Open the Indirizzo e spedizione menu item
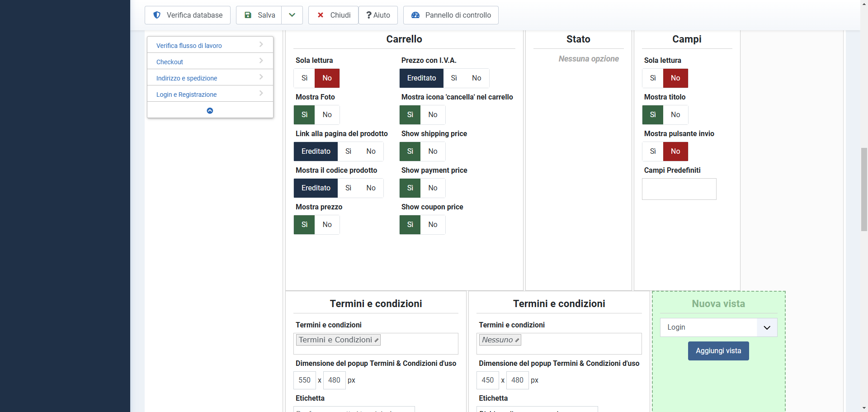868x412 pixels. click(x=187, y=78)
